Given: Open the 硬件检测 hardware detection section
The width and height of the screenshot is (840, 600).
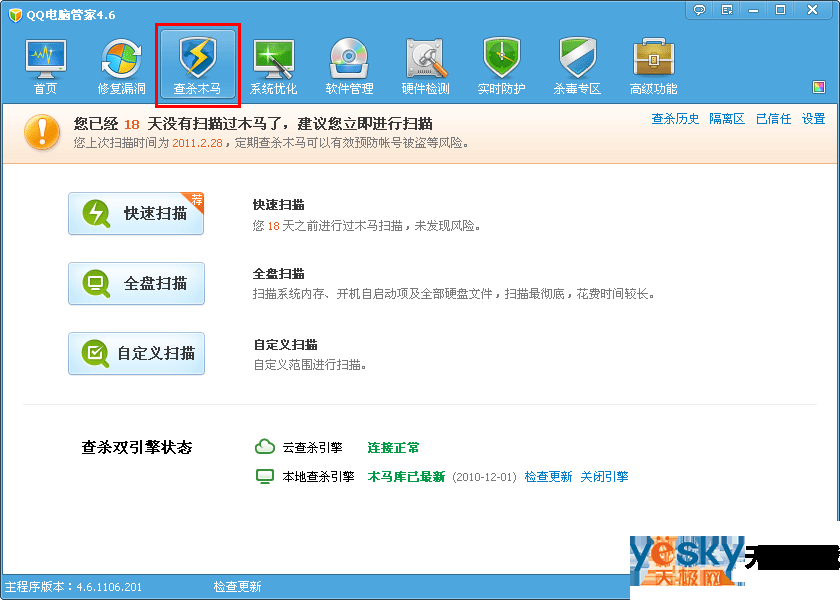Looking at the screenshot, I should pyautogui.click(x=425, y=67).
